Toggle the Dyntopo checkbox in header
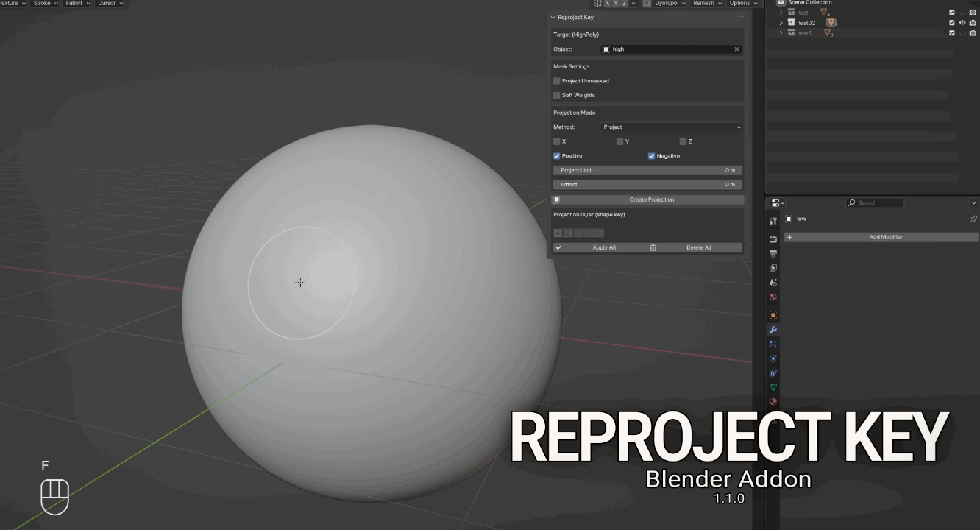This screenshot has height=530, width=980. pyautogui.click(x=647, y=4)
